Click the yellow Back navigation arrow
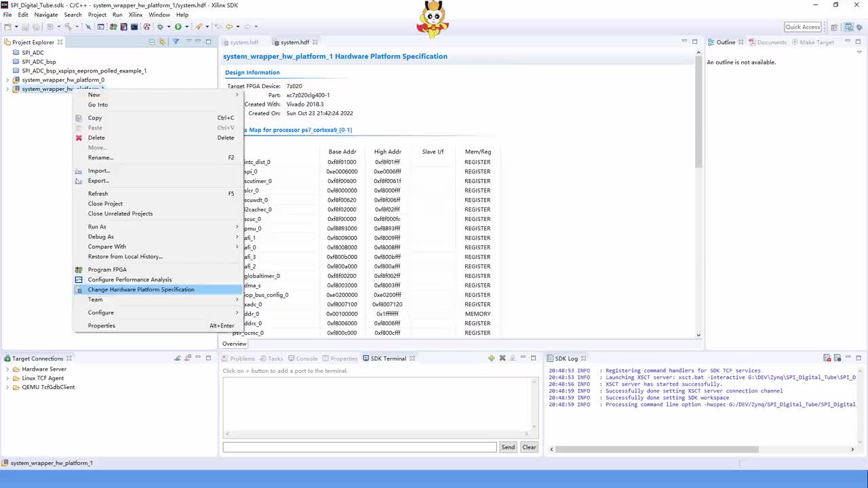The height and width of the screenshot is (488, 868). click(x=229, y=26)
